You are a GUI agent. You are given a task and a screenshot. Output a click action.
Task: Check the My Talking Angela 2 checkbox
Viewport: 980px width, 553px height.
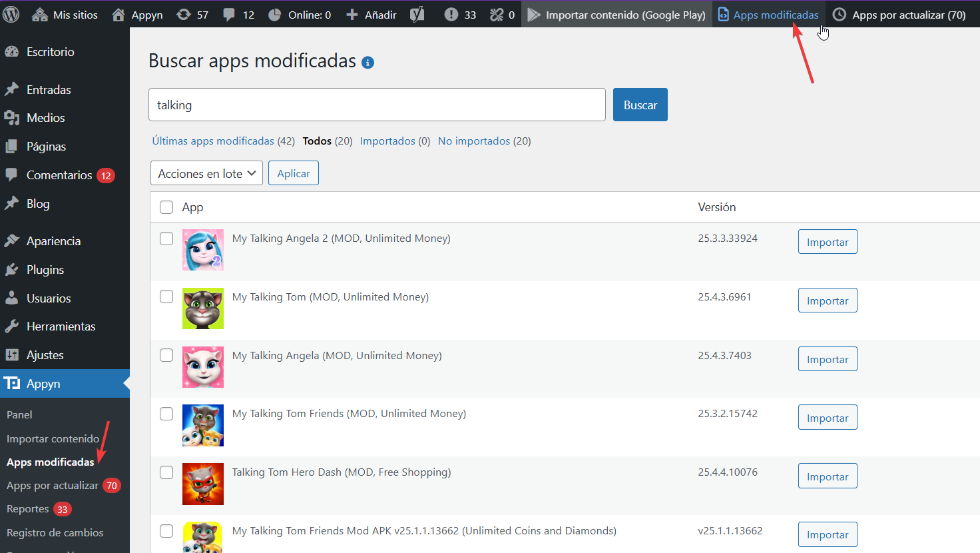tap(166, 239)
